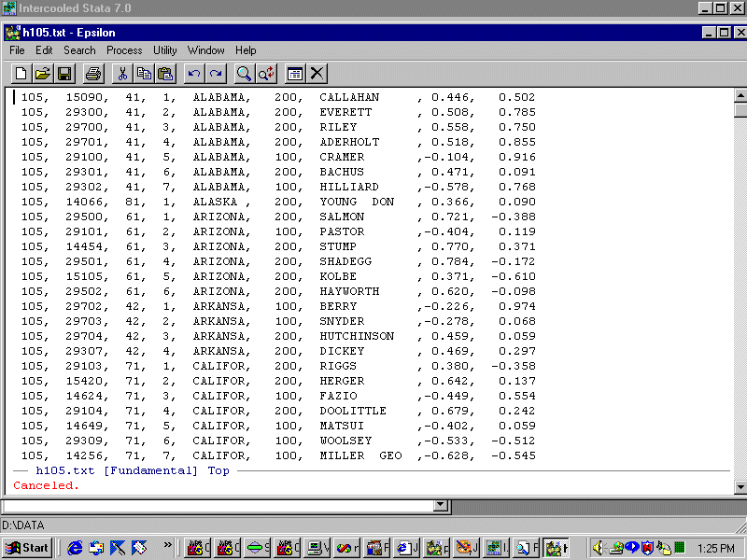Open the Utility menu
Image resolution: width=747 pixels, height=560 pixels.
[x=165, y=50]
